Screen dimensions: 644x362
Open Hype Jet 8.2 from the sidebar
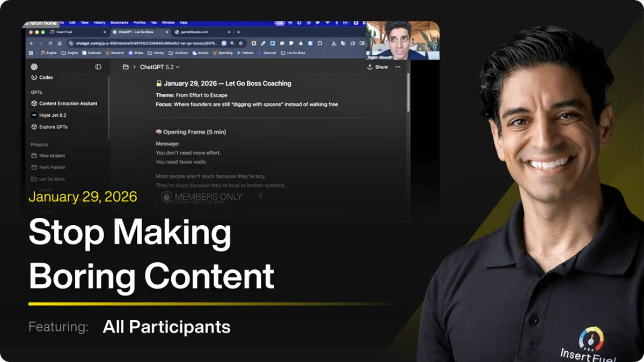pyautogui.click(x=52, y=115)
